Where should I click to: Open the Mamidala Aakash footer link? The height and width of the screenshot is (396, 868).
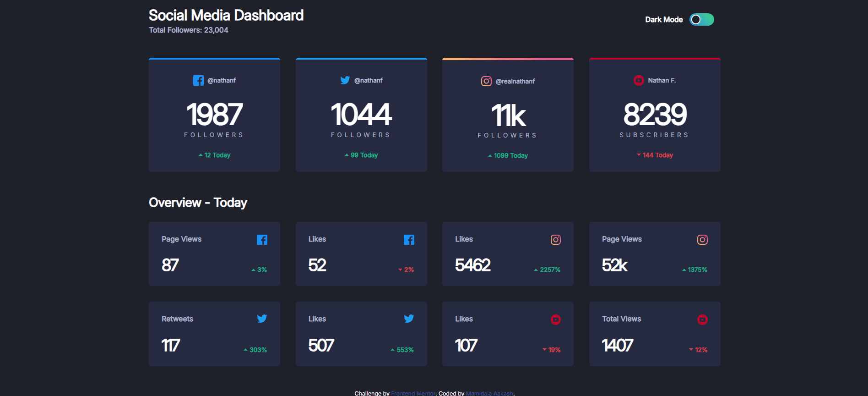point(489,393)
